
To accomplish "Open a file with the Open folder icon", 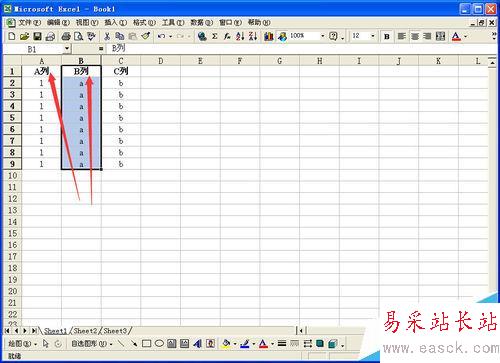I will tap(24, 36).
